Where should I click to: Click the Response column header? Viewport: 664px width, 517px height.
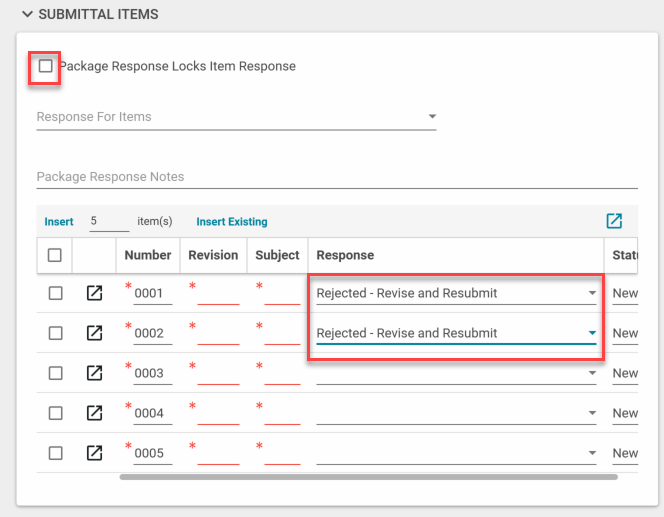tap(345, 255)
